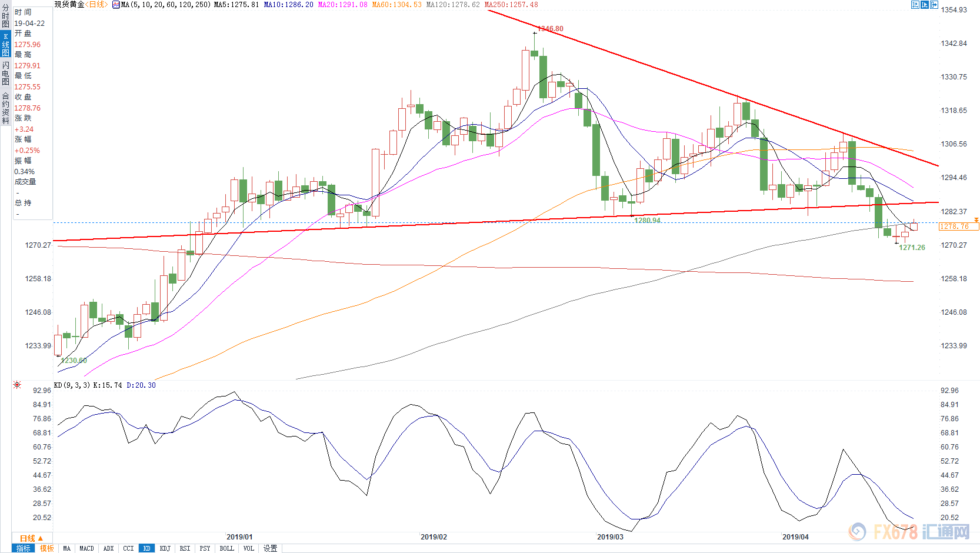Viewport: 980px width, 553px height.
Task: Select the RSI indicator button
Action: coord(185,548)
